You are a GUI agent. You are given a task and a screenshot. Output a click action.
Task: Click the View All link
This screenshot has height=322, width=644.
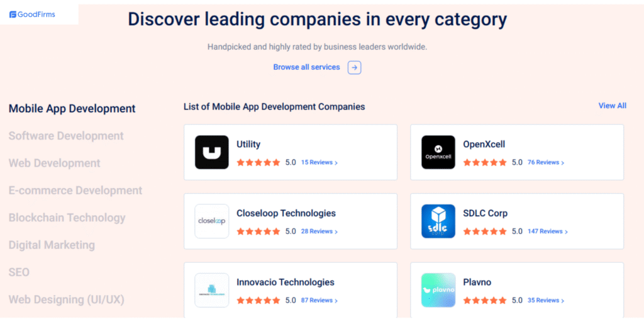(x=612, y=106)
